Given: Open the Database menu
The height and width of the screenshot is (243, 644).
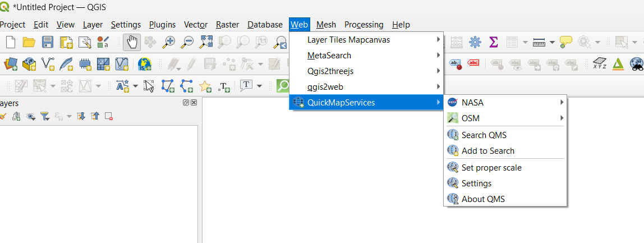Looking at the screenshot, I should pos(265,25).
